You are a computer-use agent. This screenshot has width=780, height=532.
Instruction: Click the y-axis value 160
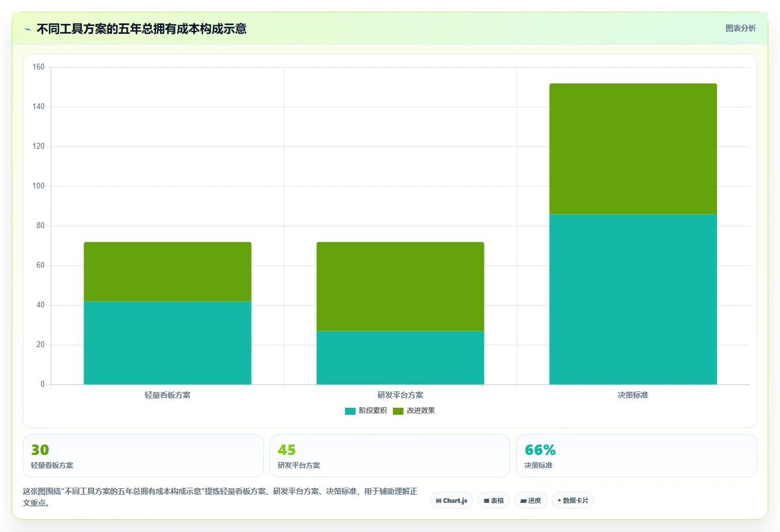[x=39, y=67]
